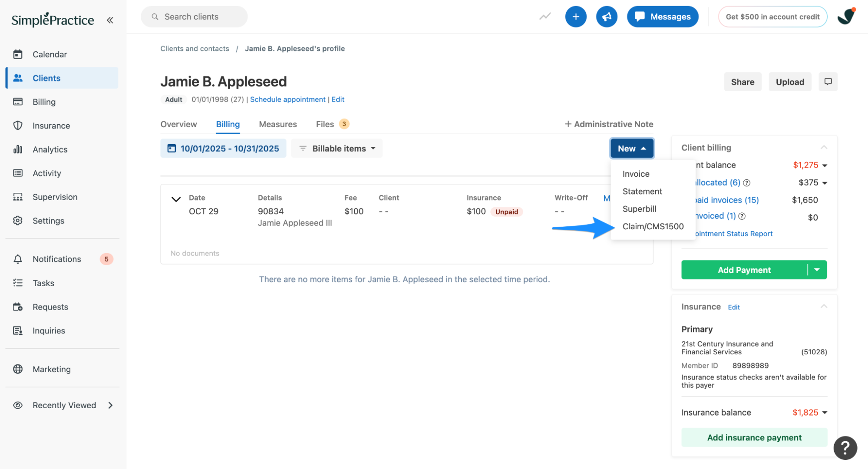This screenshot has width=868, height=469.
Task: Collapse the sidebar with double-chevron icon
Action: tap(110, 20)
